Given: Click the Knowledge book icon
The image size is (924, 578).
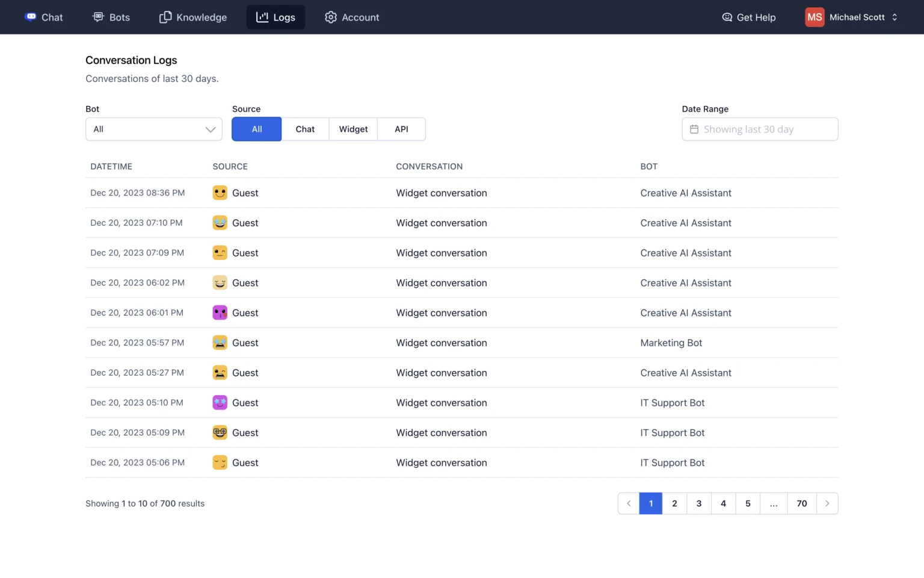Looking at the screenshot, I should point(165,17).
